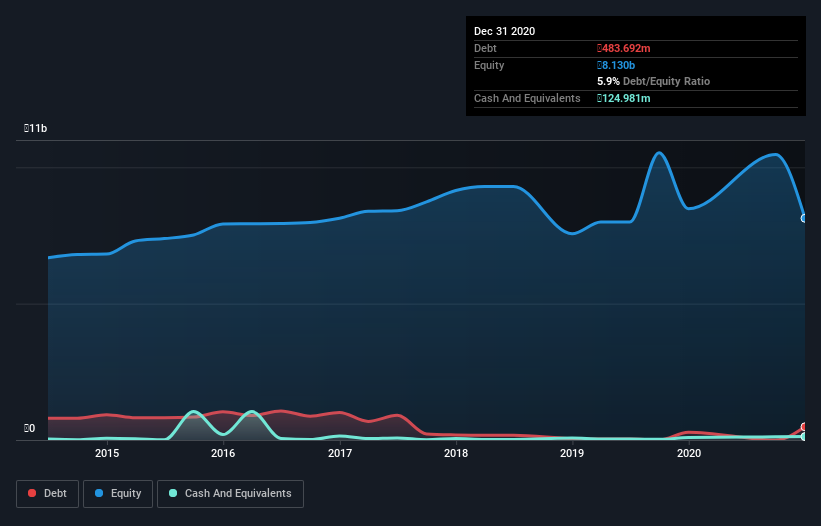
Task: Click the 2018 x-axis label
Action: 456,453
